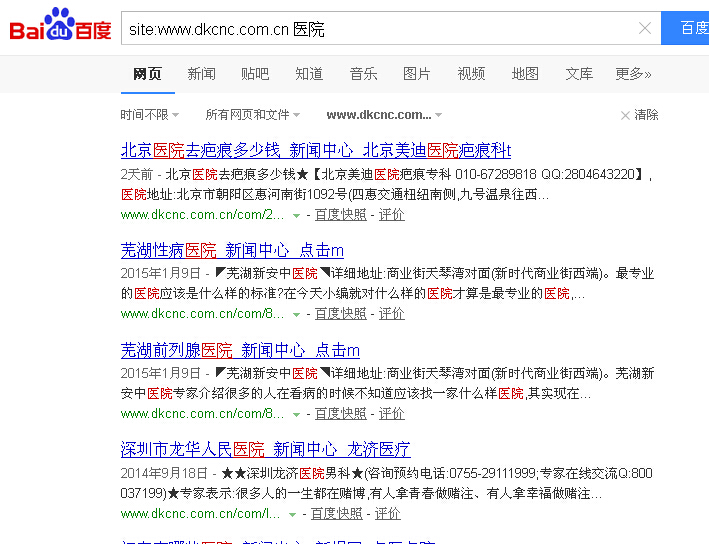The width and height of the screenshot is (709, 544).
Task: Expand the green arrow beside 北京医院去疤痕 URL
Action: 296,216
